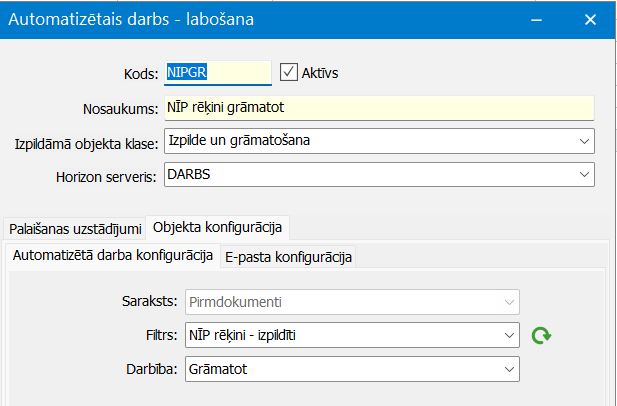Click the Saraksts: label

click(150, 301)
